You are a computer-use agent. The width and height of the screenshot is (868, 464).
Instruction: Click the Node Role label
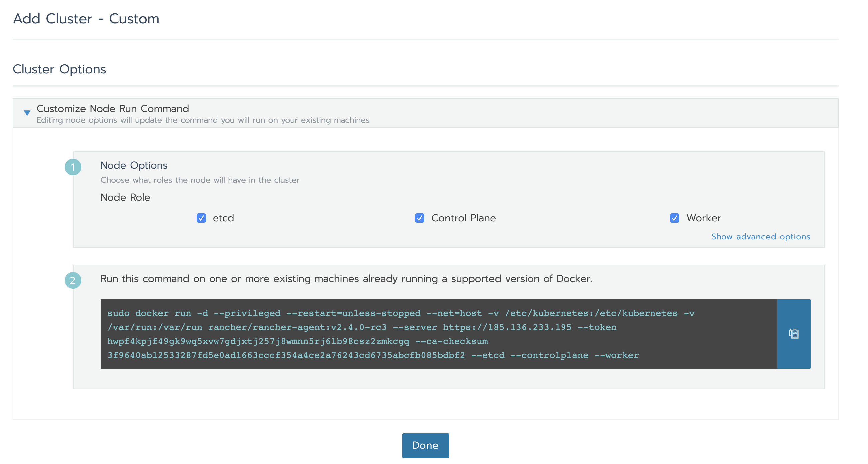click(125, 197)
